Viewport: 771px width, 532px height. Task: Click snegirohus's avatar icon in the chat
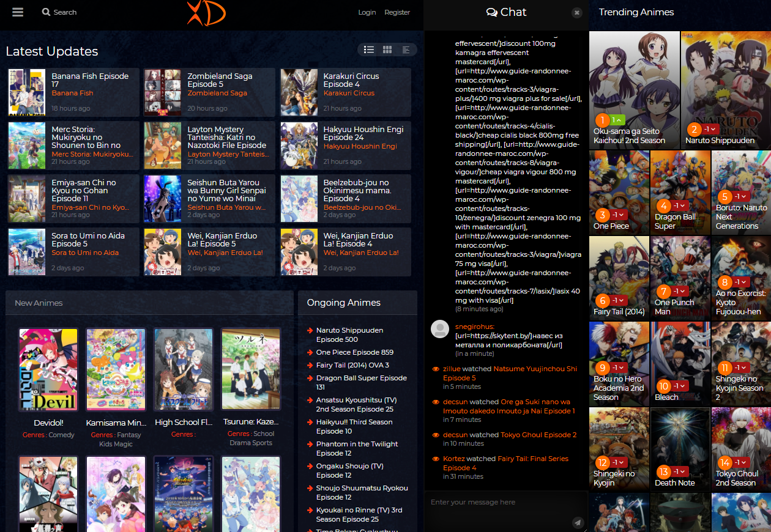[x=439, y=329]
